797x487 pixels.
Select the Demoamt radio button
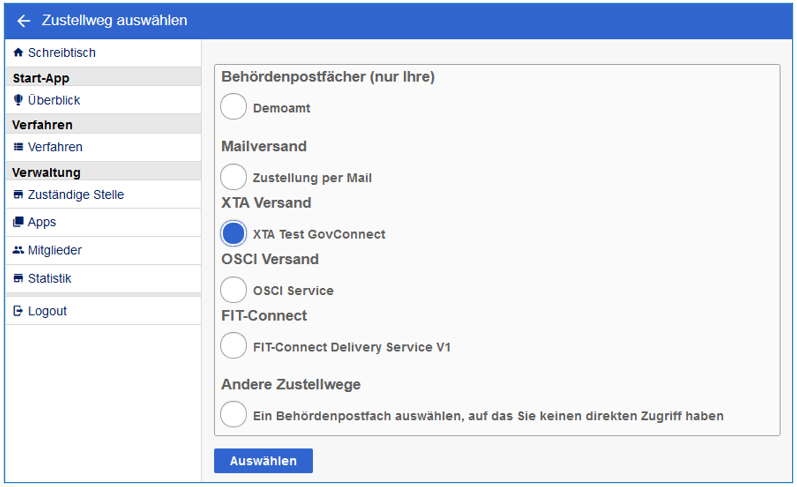pos(233,106)
